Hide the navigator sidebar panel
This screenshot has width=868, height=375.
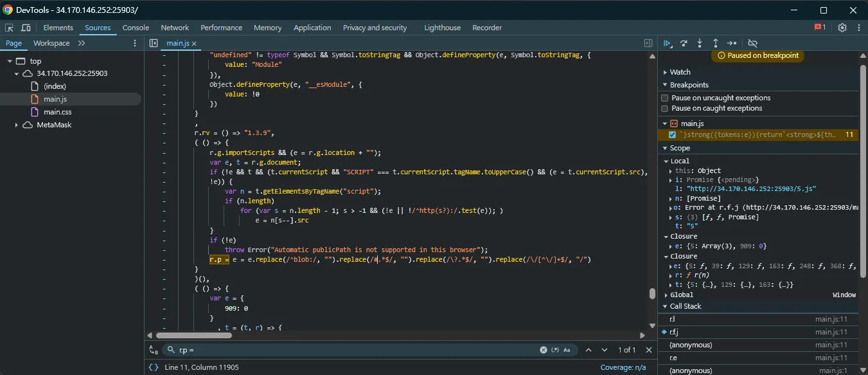[x=153, y=42]
